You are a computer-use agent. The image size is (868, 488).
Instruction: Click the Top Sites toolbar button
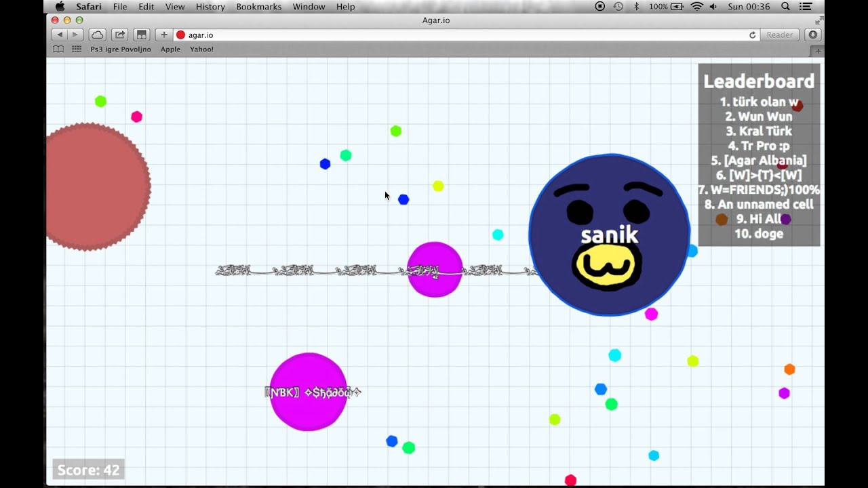point(141,35)
